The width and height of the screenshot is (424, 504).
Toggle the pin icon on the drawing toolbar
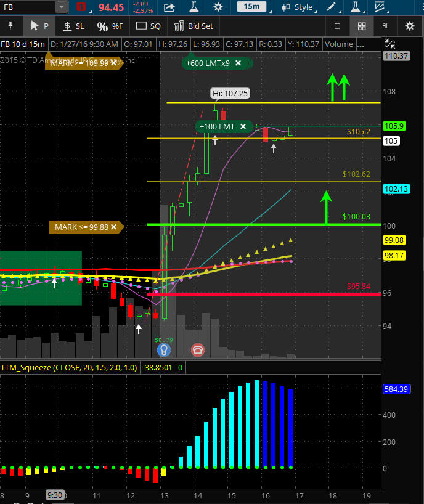tap(10, 26)
